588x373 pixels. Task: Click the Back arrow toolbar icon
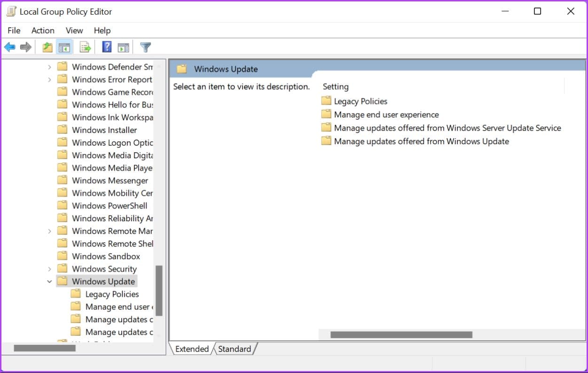[x=9, y=47]
